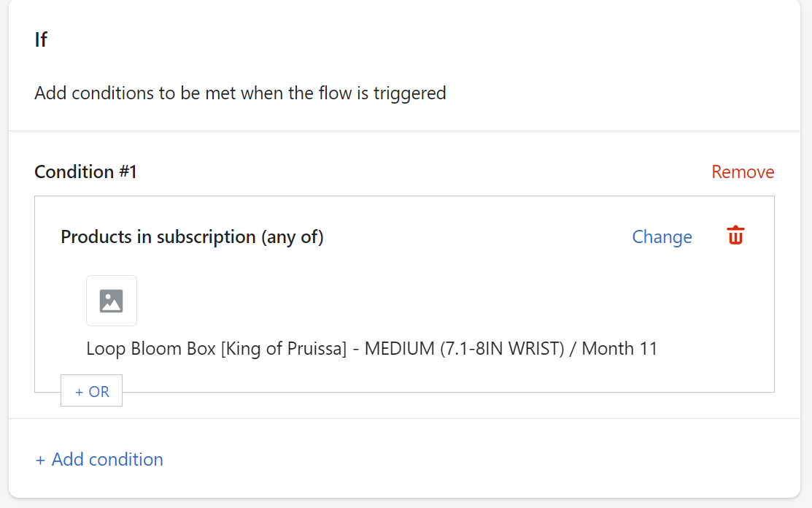Click the Condition #1 heading
Viewport: 812px width, 508px height.
click(85, 172)
